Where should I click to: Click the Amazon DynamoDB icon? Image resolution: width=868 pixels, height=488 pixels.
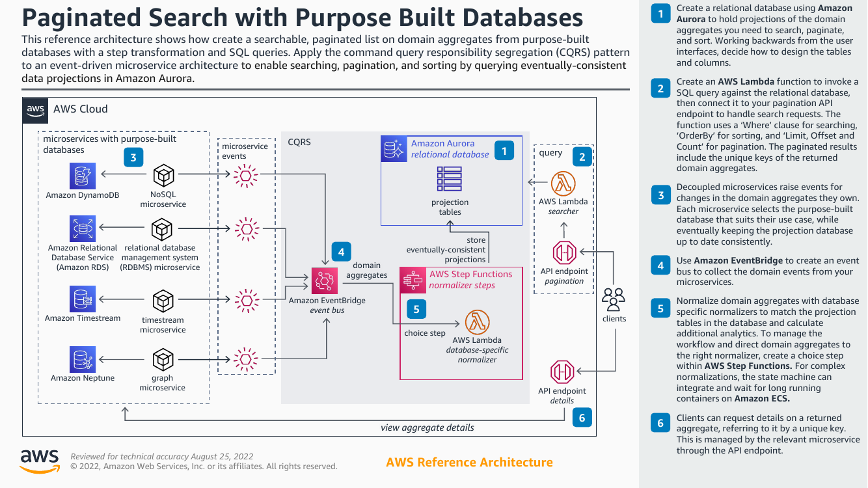pyautogui.click(x=83, y=176)
